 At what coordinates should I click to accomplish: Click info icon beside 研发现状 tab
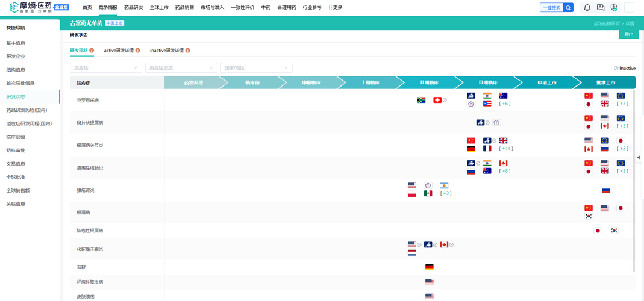pos(92,50)
